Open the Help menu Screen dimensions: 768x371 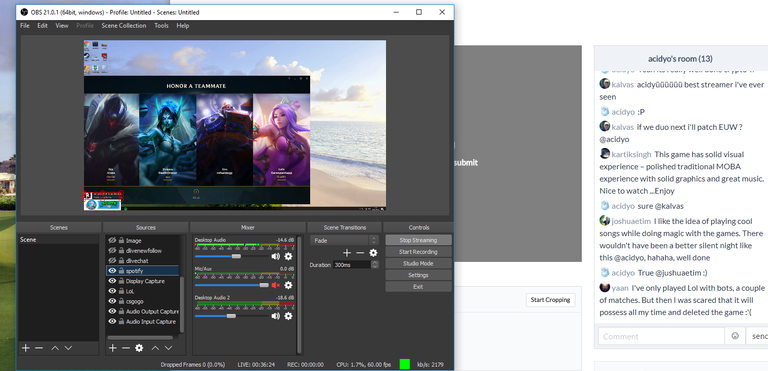click(183, 25)
